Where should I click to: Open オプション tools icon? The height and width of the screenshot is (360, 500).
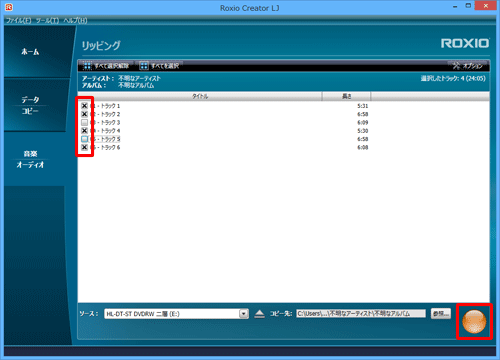[456, 66]
